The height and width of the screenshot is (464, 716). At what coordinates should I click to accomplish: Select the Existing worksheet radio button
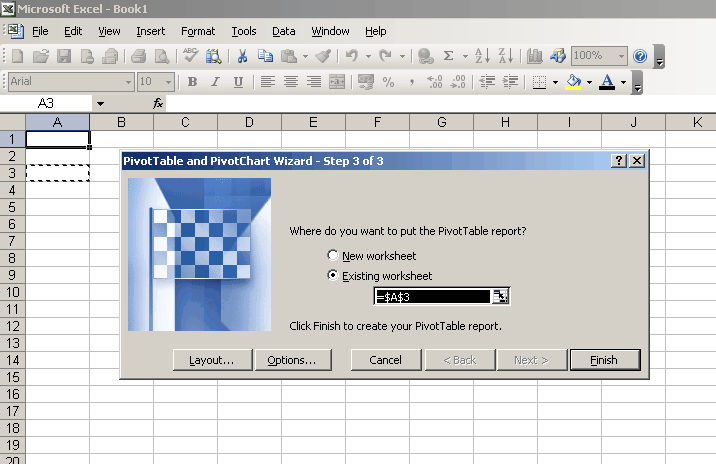tap(333, 275)
